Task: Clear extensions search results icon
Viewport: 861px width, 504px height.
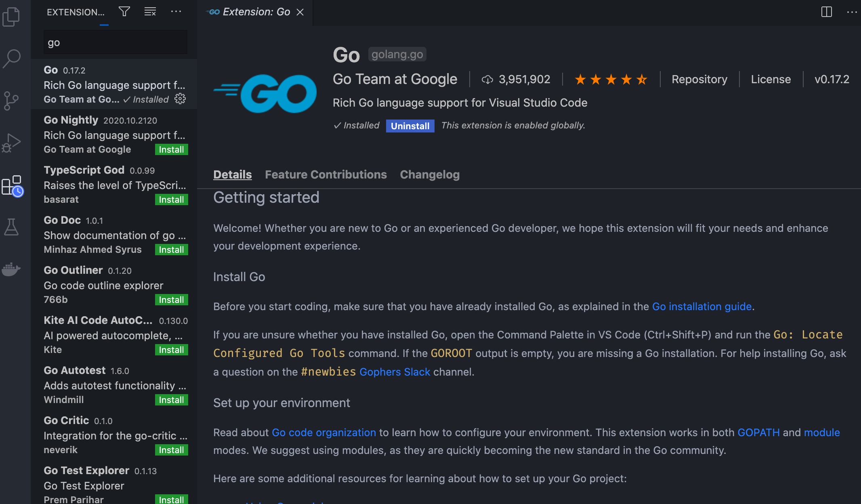Action: point(150,12)
